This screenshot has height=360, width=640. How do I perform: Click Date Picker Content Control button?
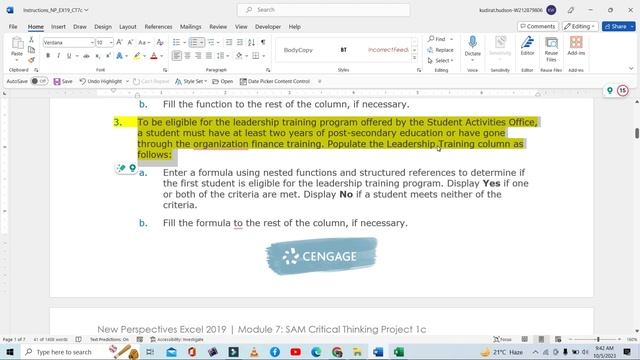coord(275,81)
